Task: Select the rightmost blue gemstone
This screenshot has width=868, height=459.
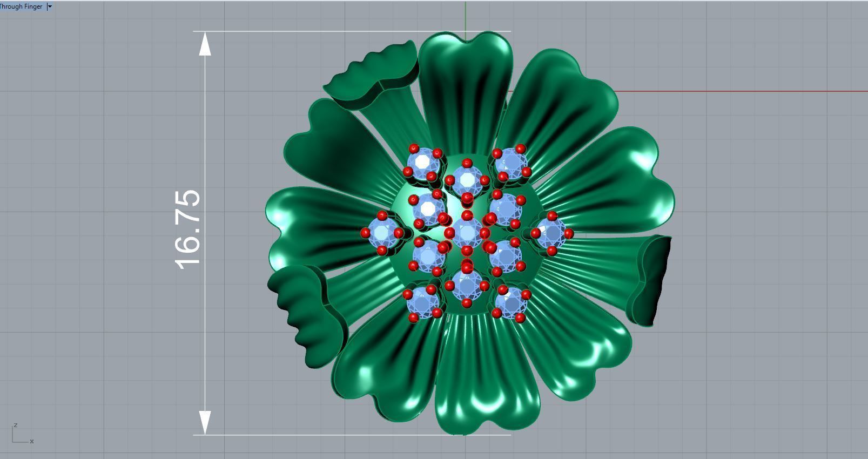Action: click(551, 233)
